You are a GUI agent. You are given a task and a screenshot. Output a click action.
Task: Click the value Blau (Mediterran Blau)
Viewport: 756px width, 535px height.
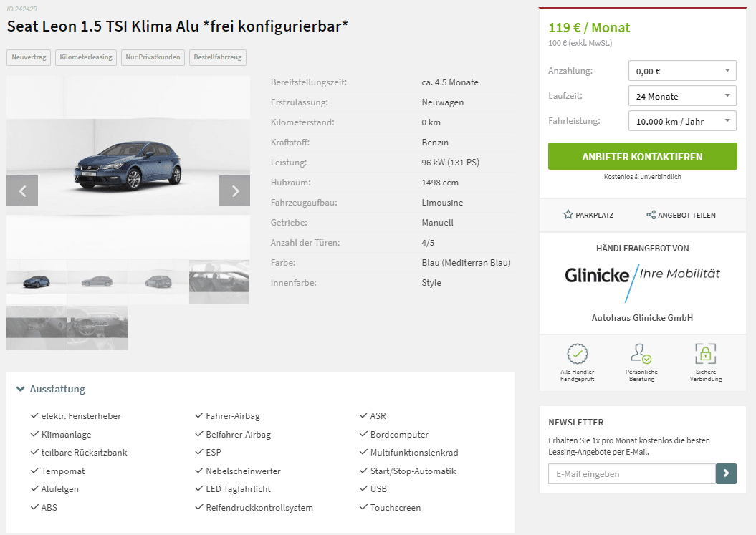[x=466, y=263]
